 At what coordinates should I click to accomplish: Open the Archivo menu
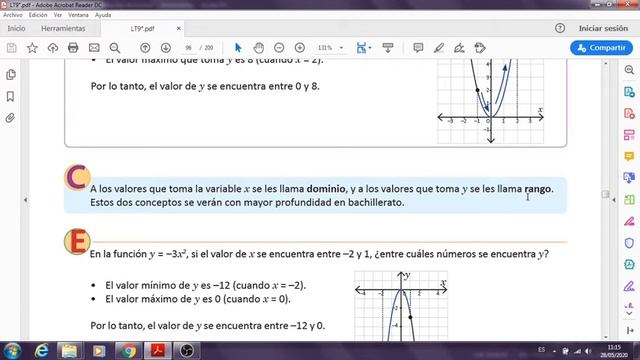(13, 15)
